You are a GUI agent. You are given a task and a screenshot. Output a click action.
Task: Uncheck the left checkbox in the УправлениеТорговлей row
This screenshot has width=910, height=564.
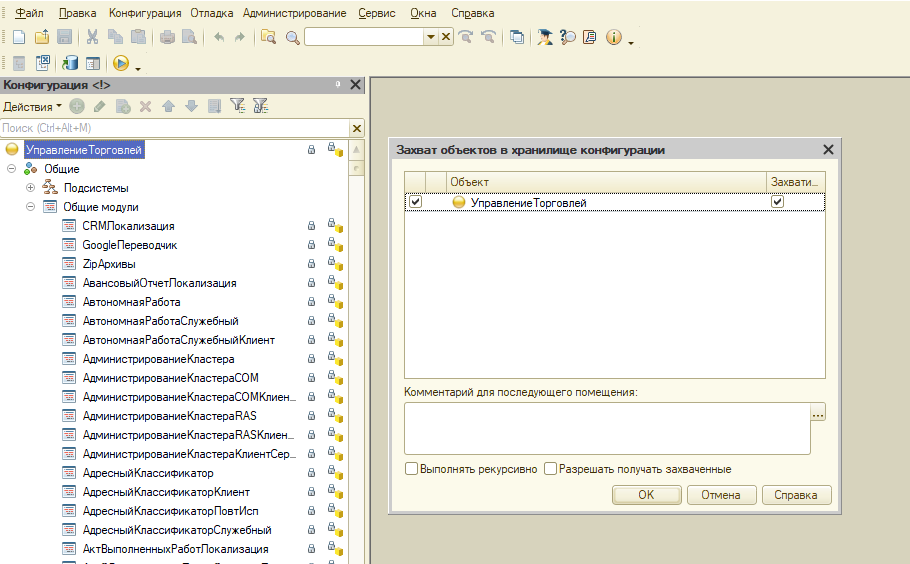pos(415,202)
